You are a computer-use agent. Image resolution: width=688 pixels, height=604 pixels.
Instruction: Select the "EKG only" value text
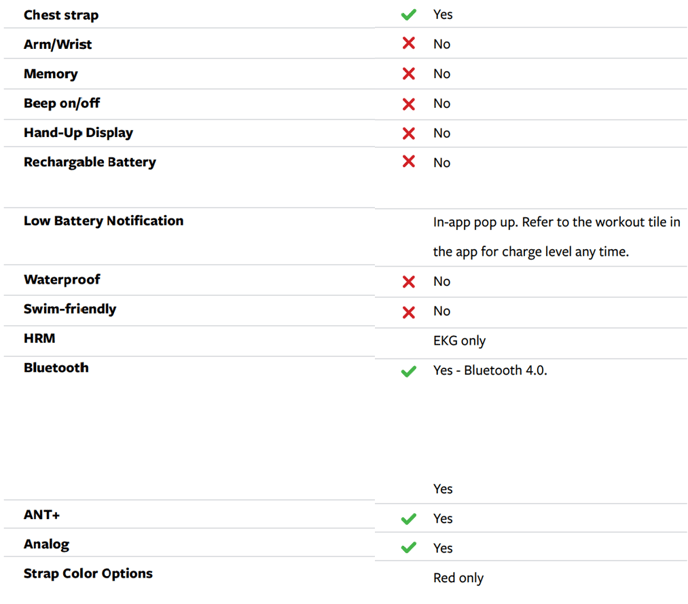459,341
